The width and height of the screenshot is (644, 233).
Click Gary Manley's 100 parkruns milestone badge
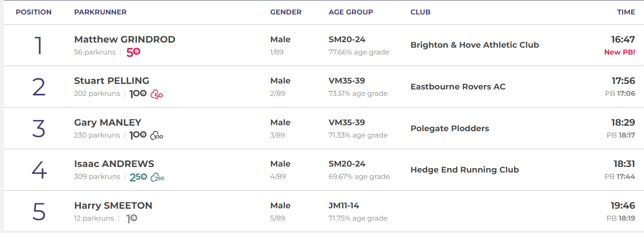pos(138,135)
